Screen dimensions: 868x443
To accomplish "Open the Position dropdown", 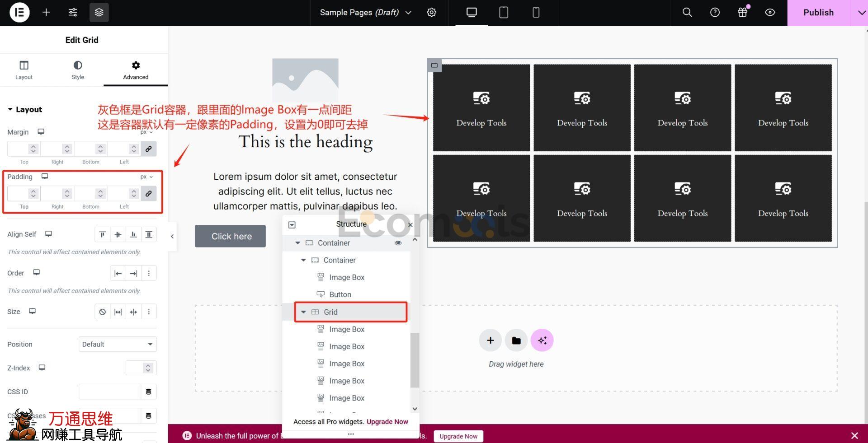I will (x=118, y=344).
